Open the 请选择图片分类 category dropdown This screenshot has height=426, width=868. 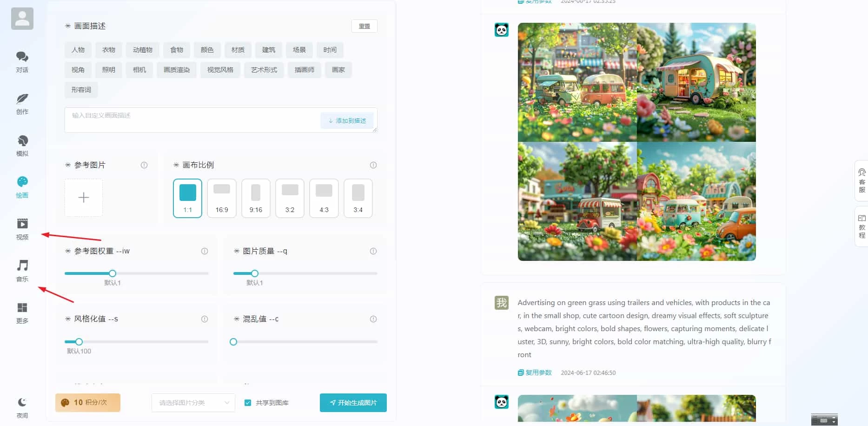tap(192, 403)
